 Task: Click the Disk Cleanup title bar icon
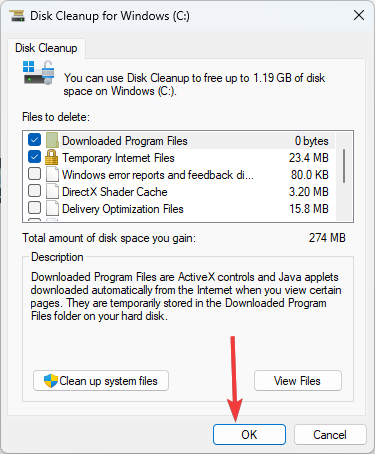click(17, 16)
